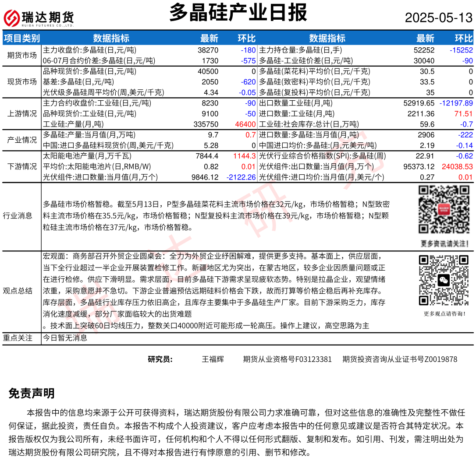Click 出口数量工业硅 value 52919.65

(x=419, y=103)
